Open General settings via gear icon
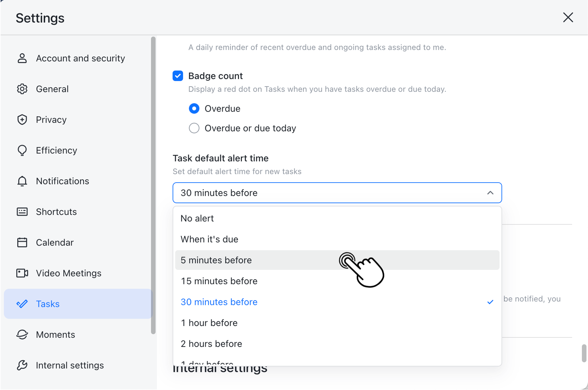588x390 pixels. (x=22, y=89)
